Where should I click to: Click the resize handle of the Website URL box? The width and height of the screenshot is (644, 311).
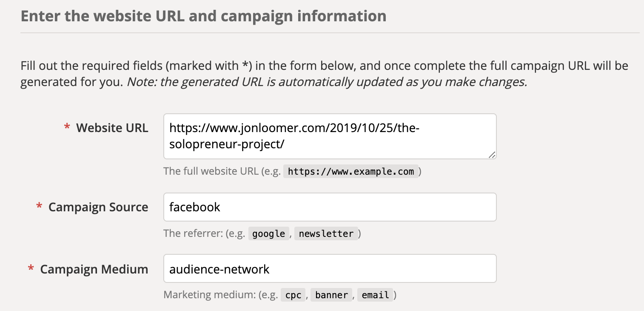tap(491, 155)
